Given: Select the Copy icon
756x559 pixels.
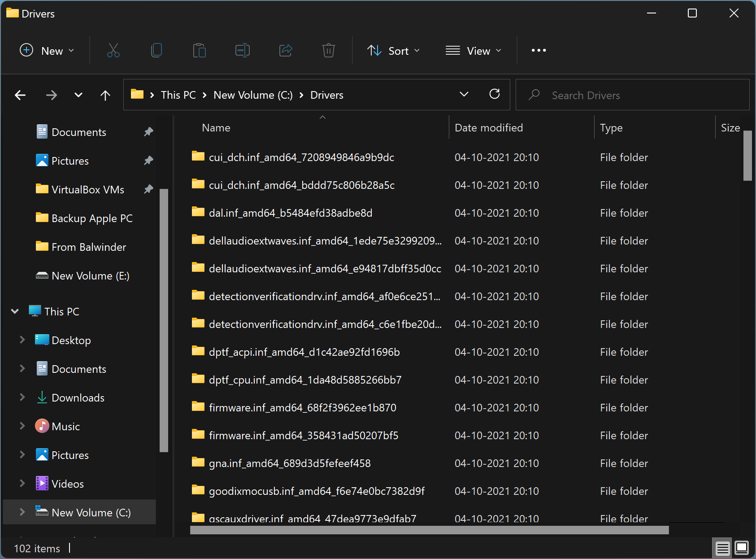Looking at the screenshot, I should 156,50.
